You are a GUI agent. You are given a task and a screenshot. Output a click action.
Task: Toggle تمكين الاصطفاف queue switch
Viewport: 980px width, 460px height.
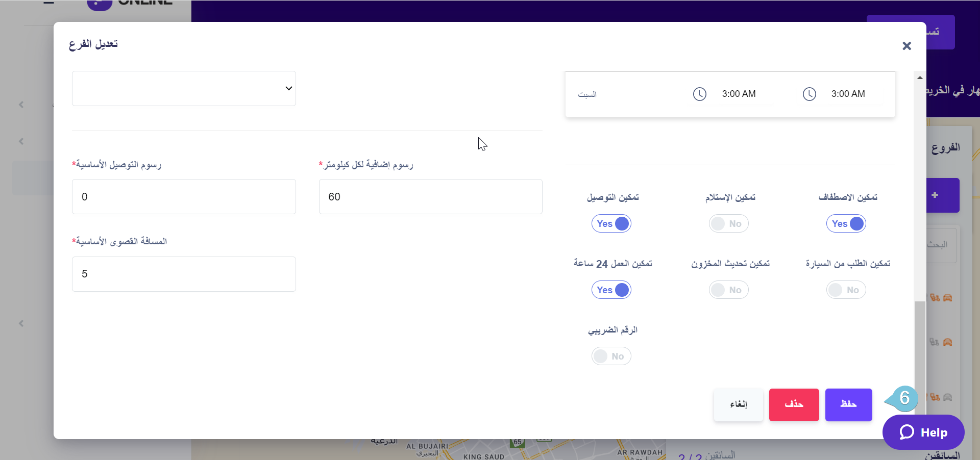coord(846,223)
